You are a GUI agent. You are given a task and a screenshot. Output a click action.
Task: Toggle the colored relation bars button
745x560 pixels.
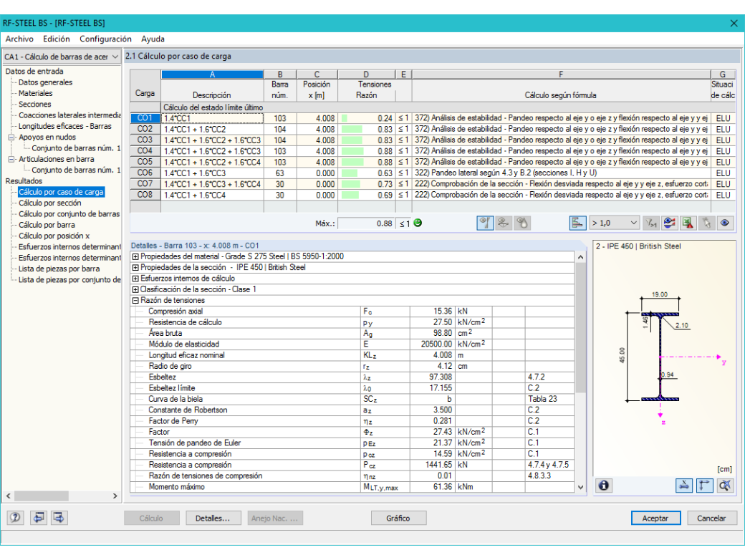[x=577, y=223]
